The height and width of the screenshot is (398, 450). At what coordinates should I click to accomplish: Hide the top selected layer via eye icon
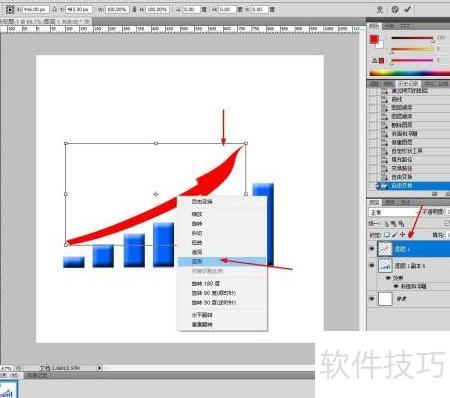(x=372, y=249)
